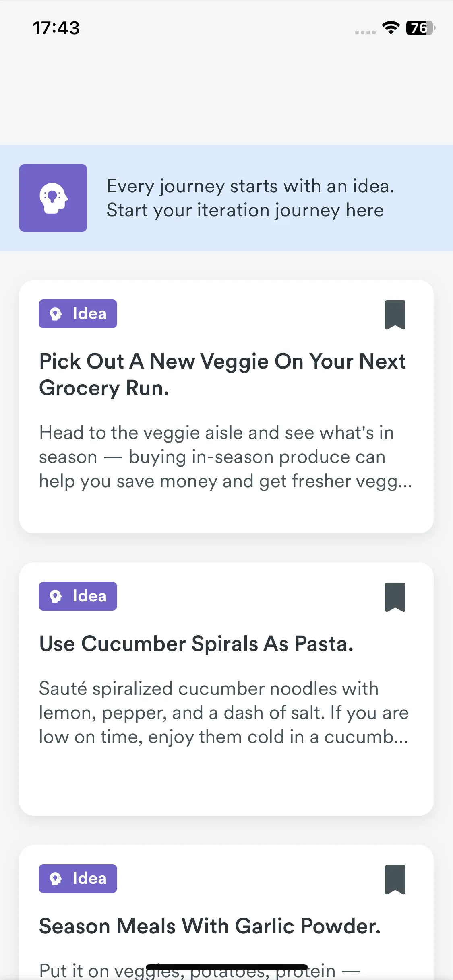
Task: Select 'Start your iteration journey here' line
Action: [245, 210]
